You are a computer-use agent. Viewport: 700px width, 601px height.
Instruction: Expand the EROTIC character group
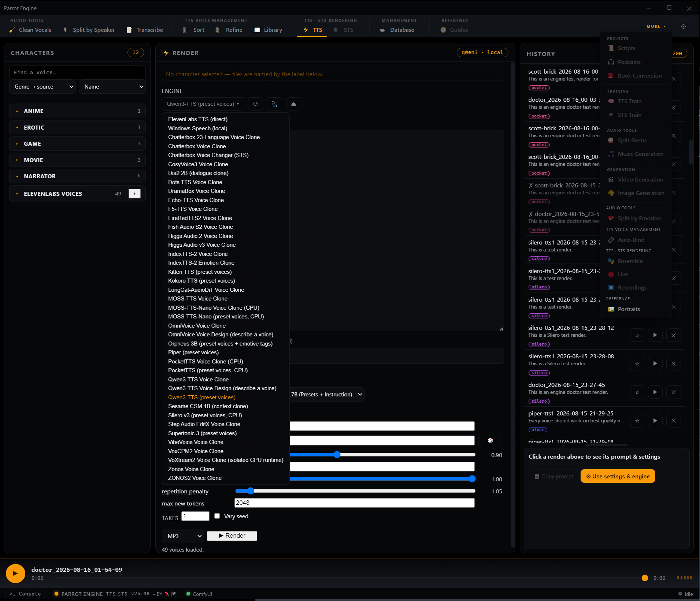[x=77, y=127]
